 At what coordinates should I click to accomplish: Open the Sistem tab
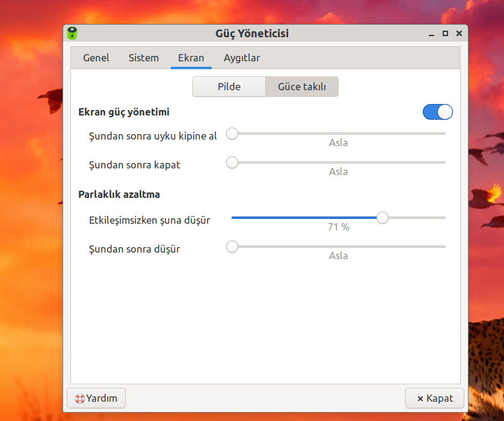coord(144,58)
